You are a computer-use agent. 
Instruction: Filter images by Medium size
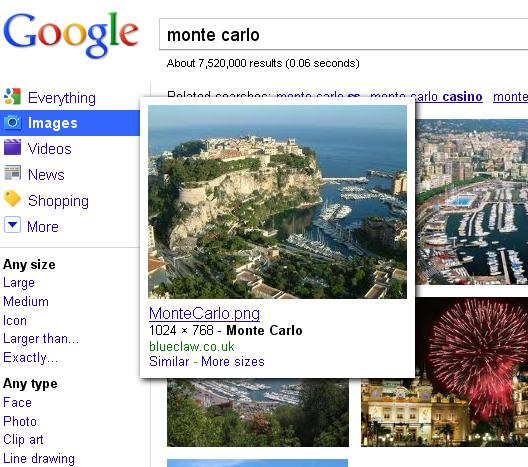pos(26,301)
